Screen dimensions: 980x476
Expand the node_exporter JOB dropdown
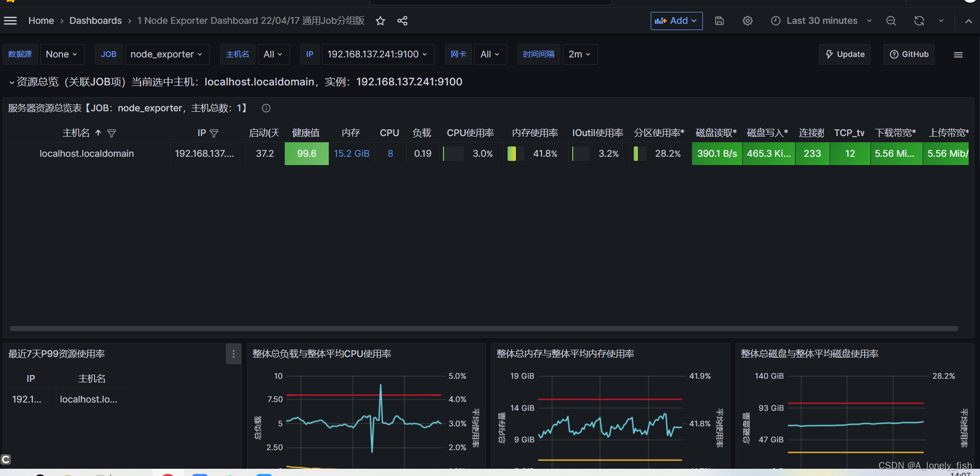[166, 54]
